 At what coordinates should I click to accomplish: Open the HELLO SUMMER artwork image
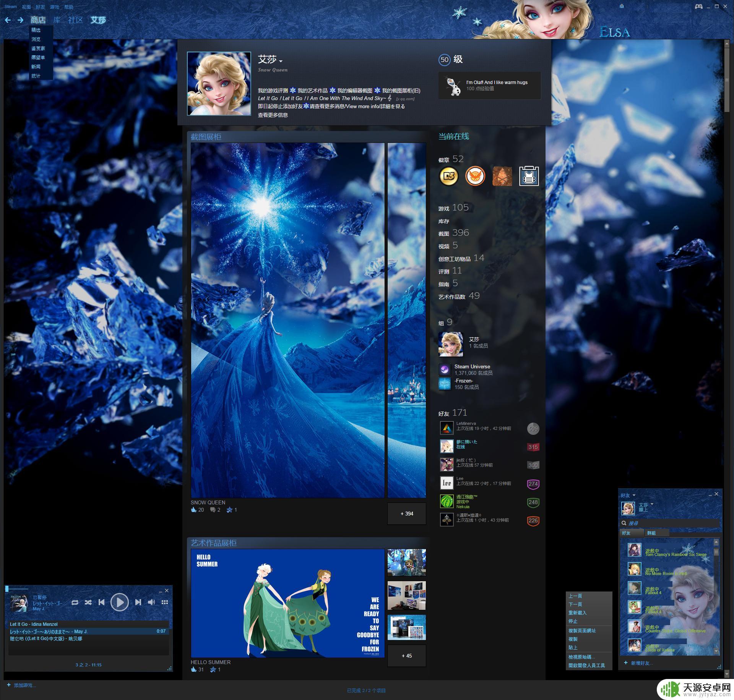pyautogui.click(x=287, y=603)
